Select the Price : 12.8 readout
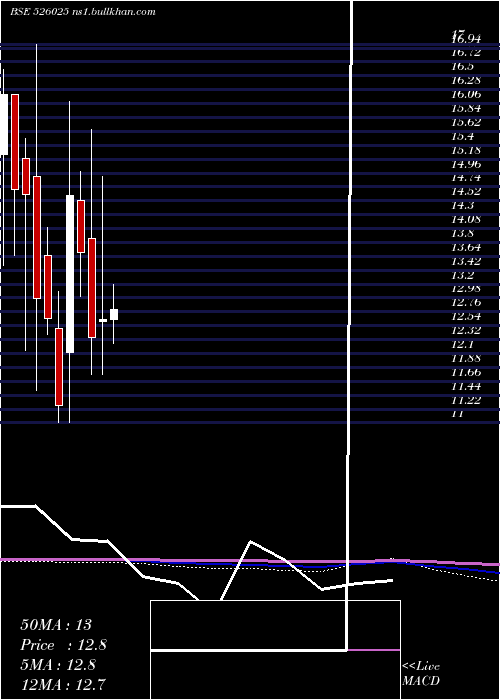 (x=63, y=645)
